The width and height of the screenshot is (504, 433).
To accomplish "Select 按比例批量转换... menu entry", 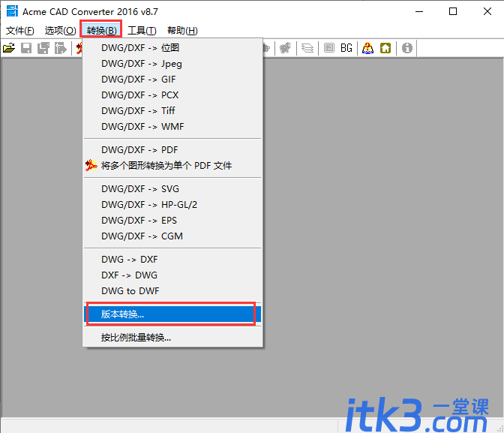I will pos(172,338).
